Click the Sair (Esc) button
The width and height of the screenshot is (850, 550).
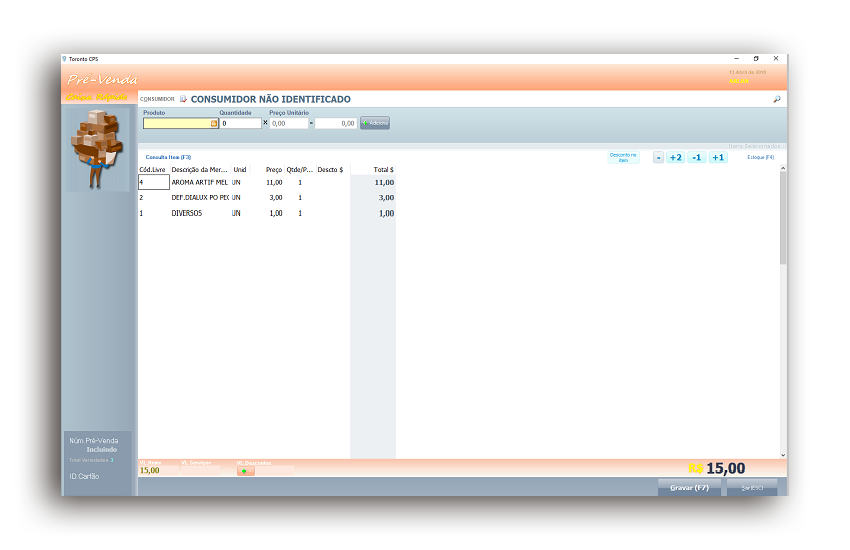coord(752,487)
